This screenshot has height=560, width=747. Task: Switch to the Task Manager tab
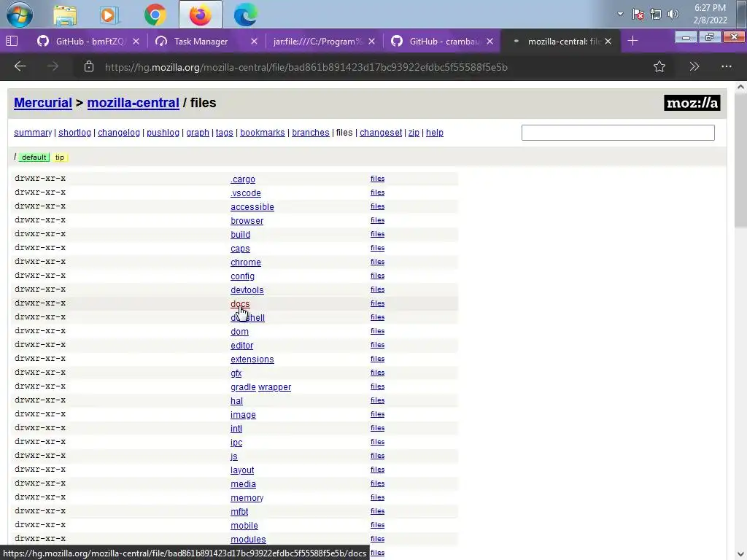(200, 42)
